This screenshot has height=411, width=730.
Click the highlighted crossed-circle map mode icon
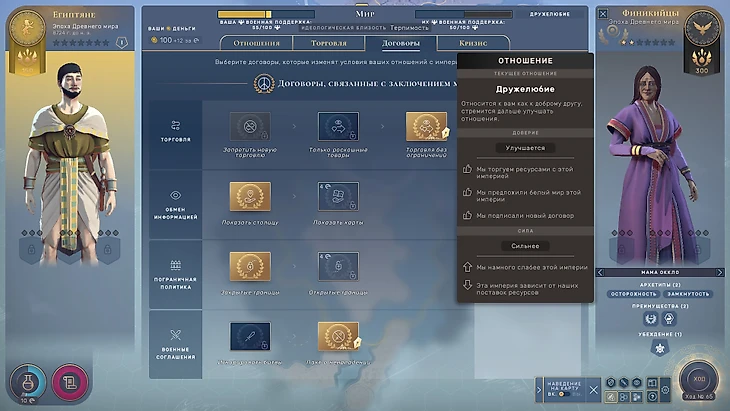(x=611, y=397)
